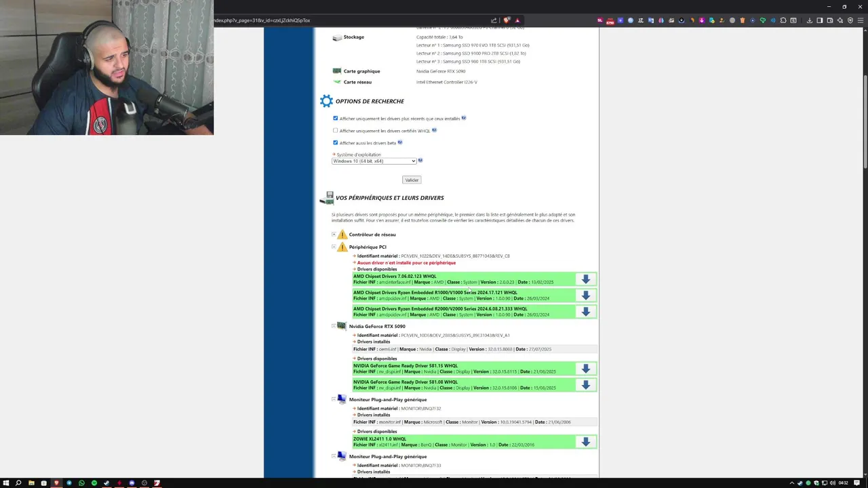Open Telegram from the taskbar
This screenshot has width=868, height=488.
[x=68, y=483]
